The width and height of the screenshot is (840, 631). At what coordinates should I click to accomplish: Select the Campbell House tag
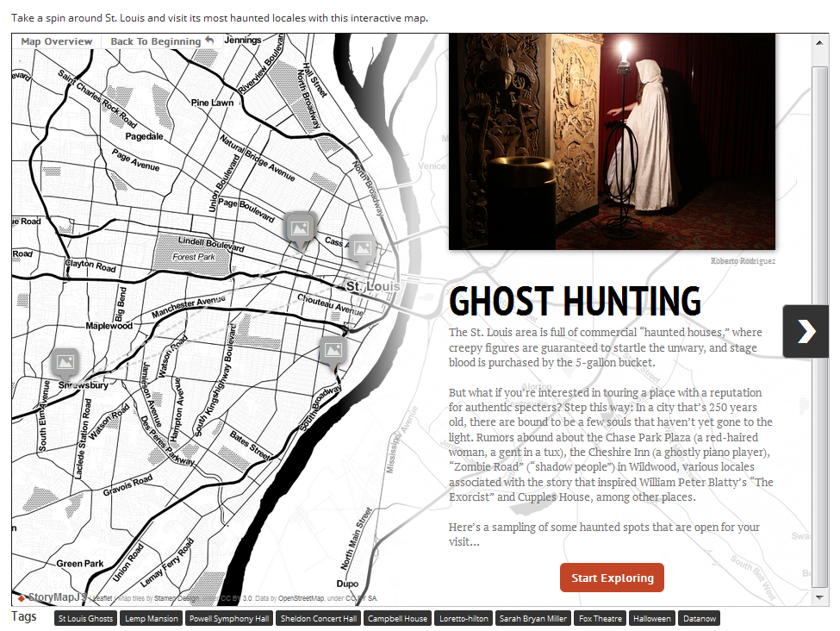point(397,618)
